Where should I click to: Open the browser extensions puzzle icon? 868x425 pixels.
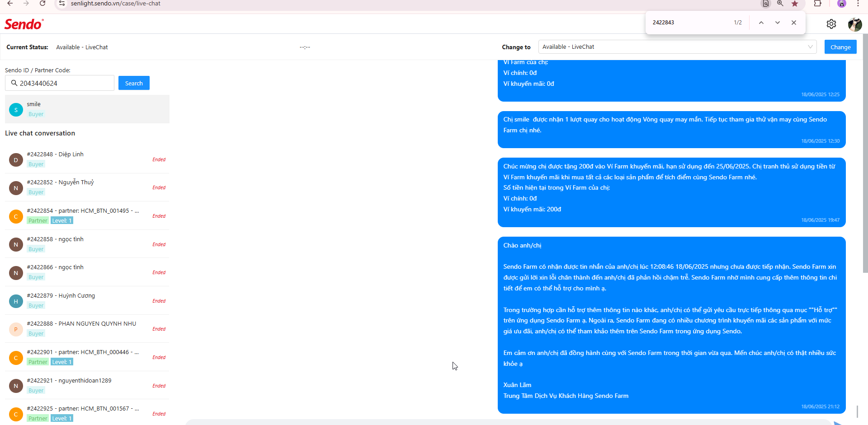coord(817,4)
